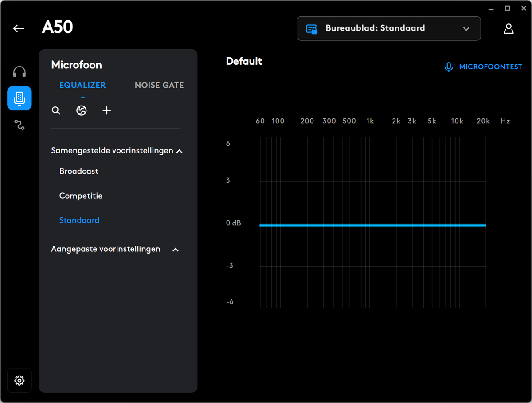The width and height of the screenshot is (532, 403).
Task: Click the microphone icon beside MICROFOONTEST
Action: pos(449,67)
